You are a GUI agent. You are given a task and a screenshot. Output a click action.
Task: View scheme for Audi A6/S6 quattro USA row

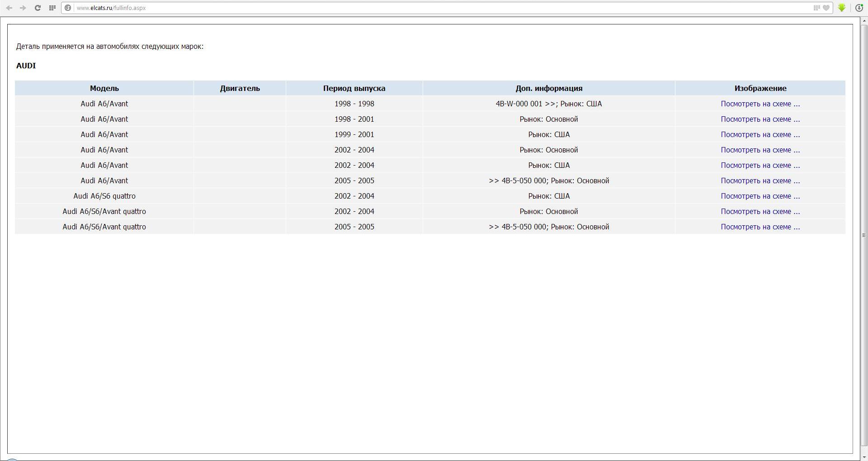tap(760, 196)
